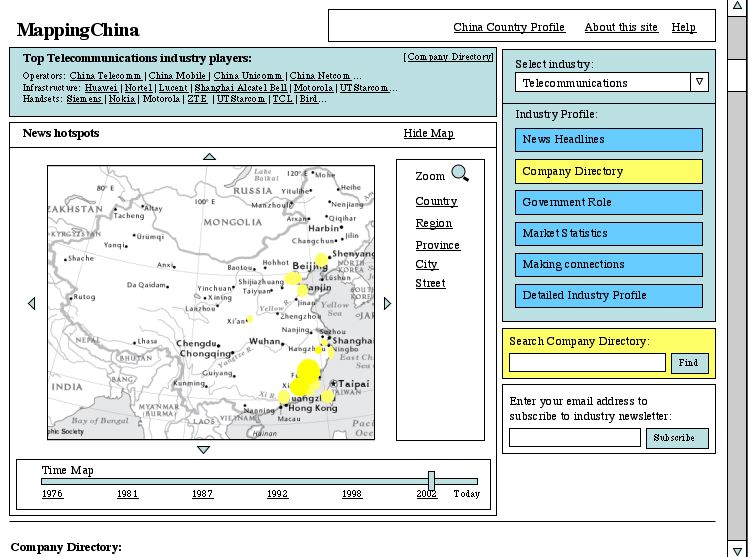Open the highlighted Company Directory menu item
The width and height of the screenshot is (748, 557).
[609, 172]
